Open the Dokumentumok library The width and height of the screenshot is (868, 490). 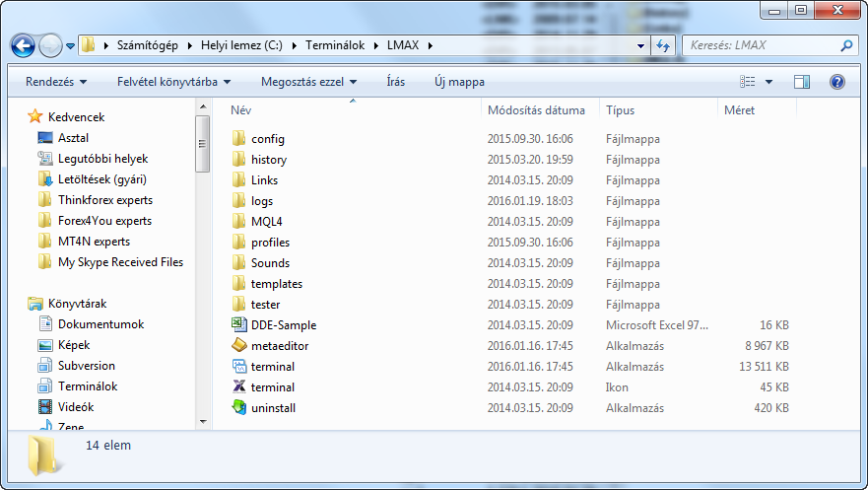click(100, 324)
